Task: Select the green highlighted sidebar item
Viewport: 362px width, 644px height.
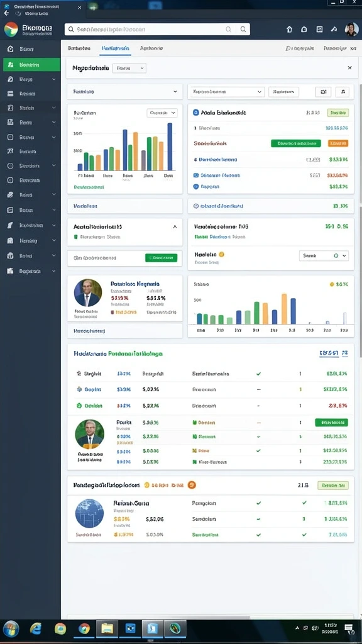Action: pos(31,65)
